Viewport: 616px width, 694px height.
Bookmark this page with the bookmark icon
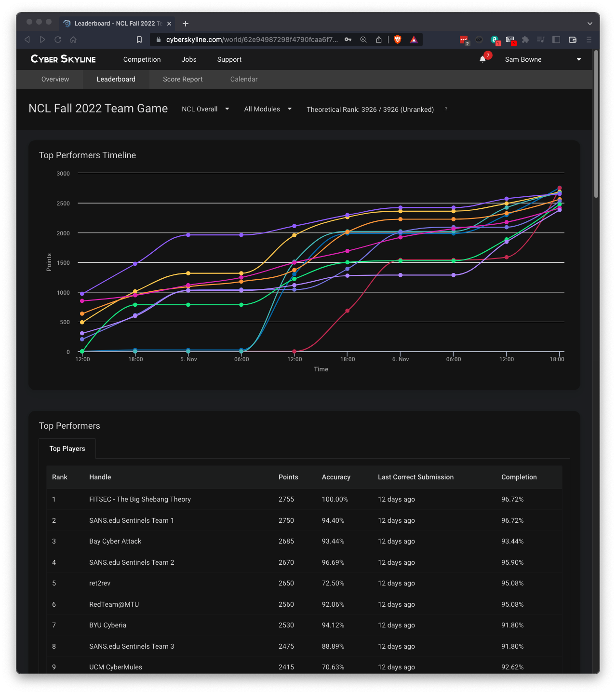coord(139,40)
